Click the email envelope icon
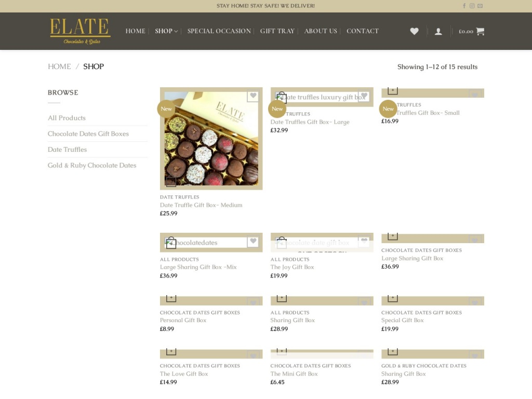The image size is (532, 399). click(x=480, y=6)
